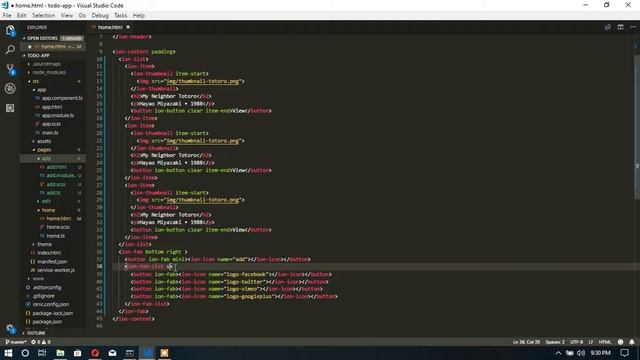
Task: Open Windows Start menu
Action: [x=8, y=353]
